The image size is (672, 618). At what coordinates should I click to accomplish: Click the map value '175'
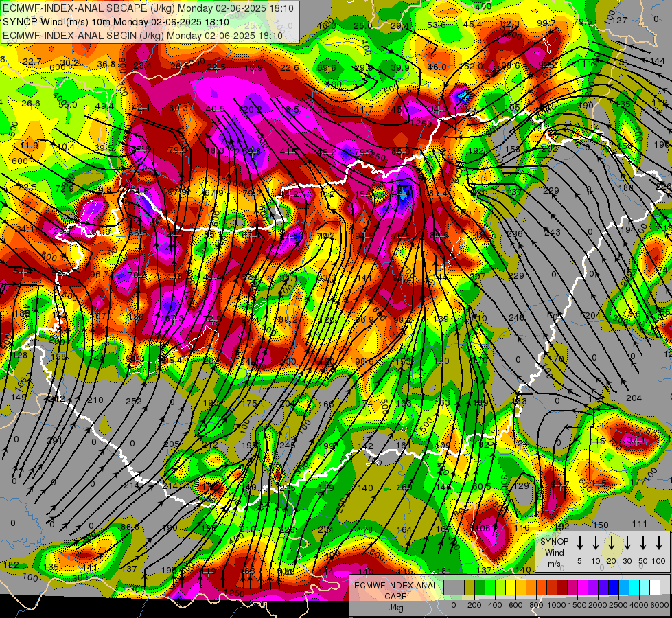pos(249,403)
